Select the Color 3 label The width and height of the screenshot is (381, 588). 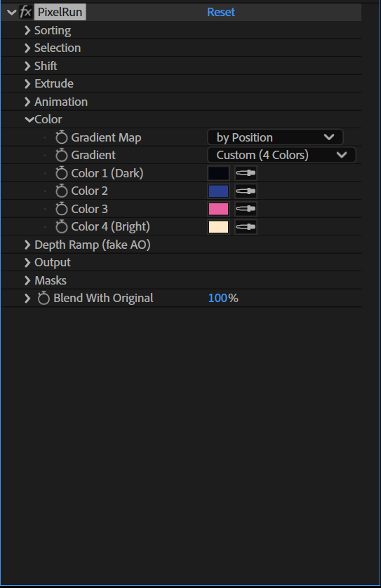[x=89, y=209]
